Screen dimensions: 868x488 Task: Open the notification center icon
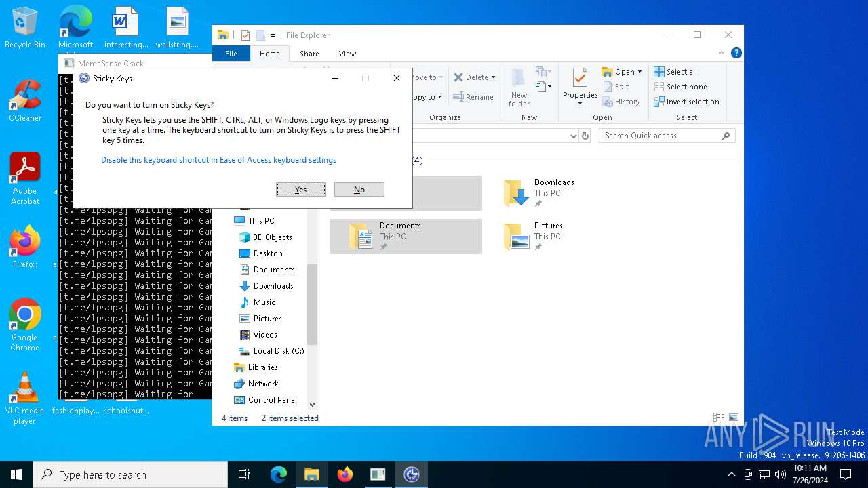click(x=846, y=474)
